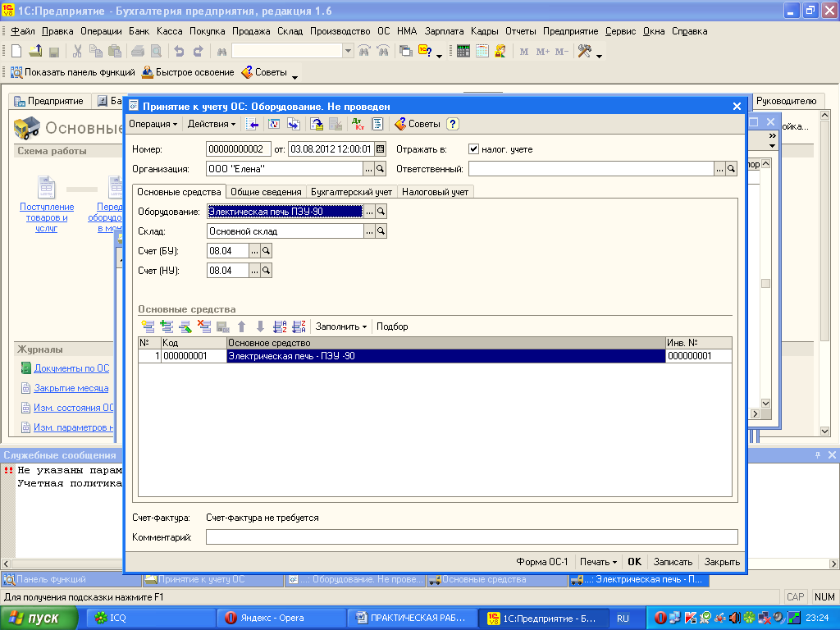Click the Инв. № cell 000000001
The height and width of the screenshot is (630, 840).
[x=699, y=356]
